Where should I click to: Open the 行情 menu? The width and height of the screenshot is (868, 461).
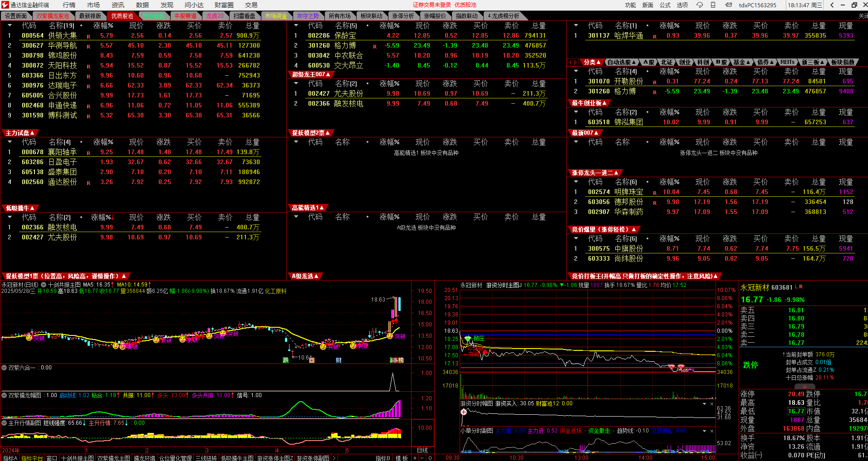(x=69, y=5)
